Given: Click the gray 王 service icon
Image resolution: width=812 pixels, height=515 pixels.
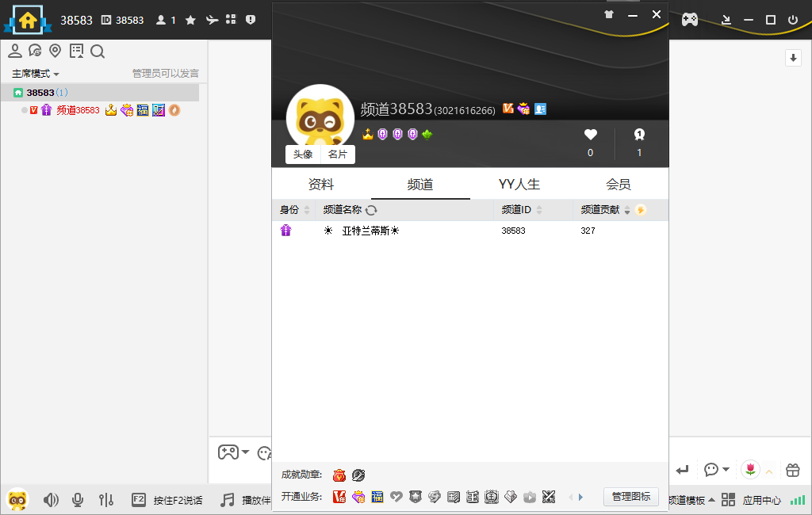Looking at the screenshot, I should point(473,497).
